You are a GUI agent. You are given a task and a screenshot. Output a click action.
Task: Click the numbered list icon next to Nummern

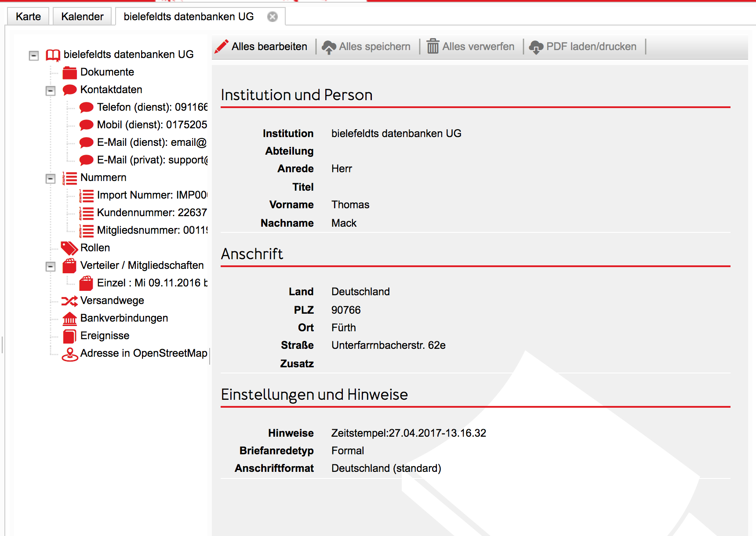point(69,178)
